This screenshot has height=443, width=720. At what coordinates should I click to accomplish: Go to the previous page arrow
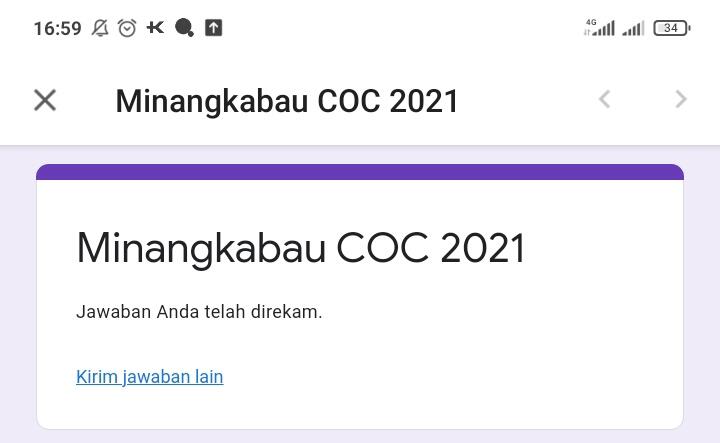point(604,99)
